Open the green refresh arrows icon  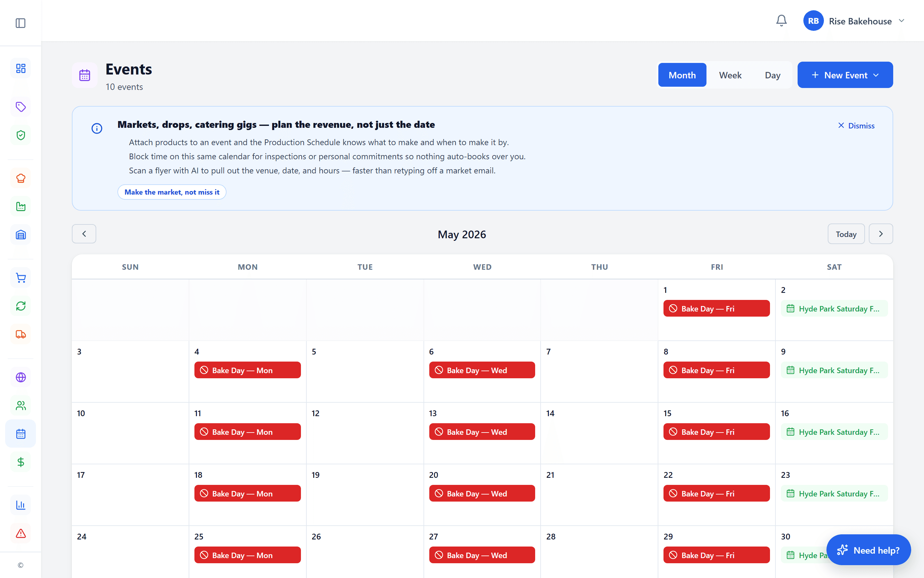[x=21, y=306]
